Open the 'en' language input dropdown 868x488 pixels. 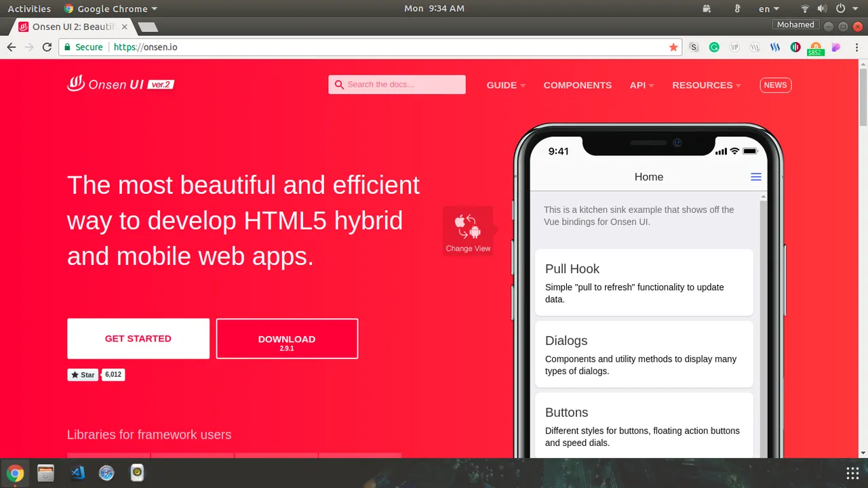tap(768, 9)
